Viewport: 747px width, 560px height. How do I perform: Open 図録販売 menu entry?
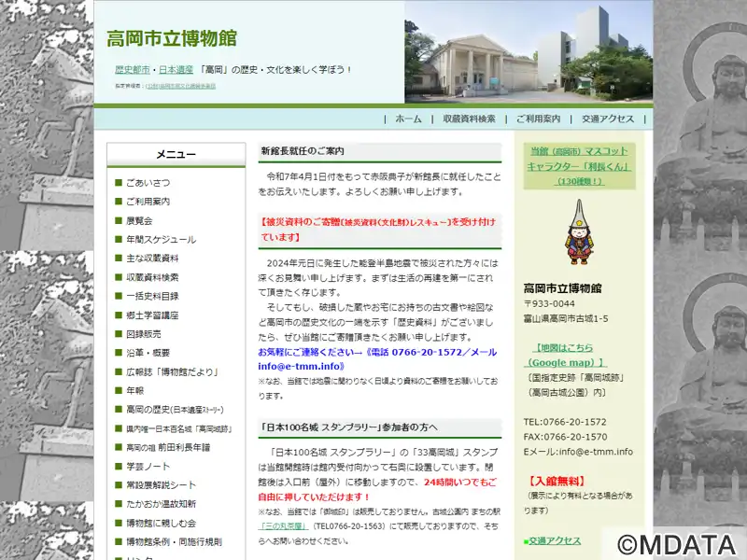click(x=144, y=334)
